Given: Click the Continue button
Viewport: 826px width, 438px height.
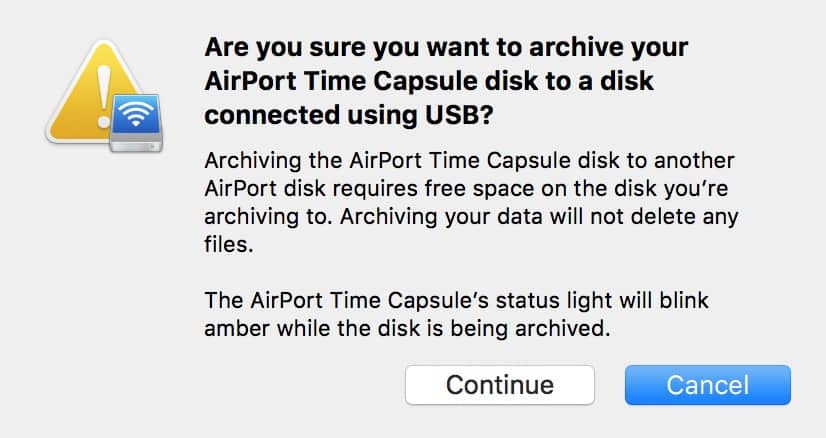Looking at the screenshot, I should pyautogui.click(x=499, y=385).
